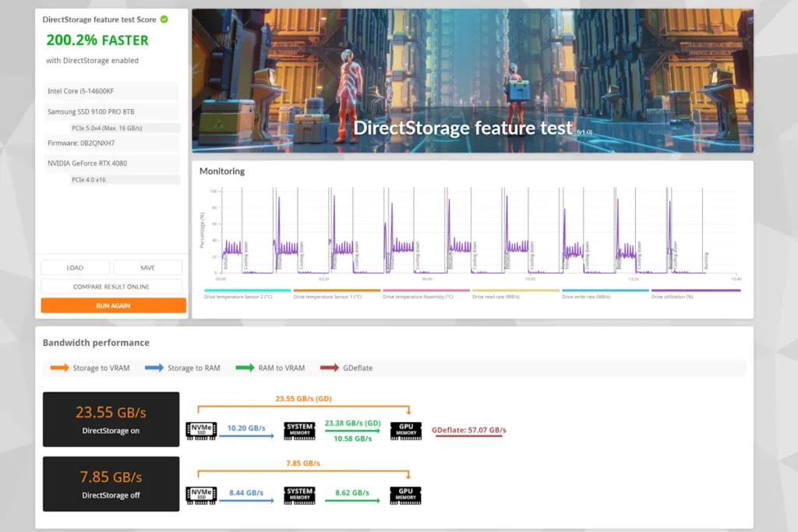Viewport: 798px width, 532px height.
Task: Toggle Drive read rate chart legend
Action: 516,294
